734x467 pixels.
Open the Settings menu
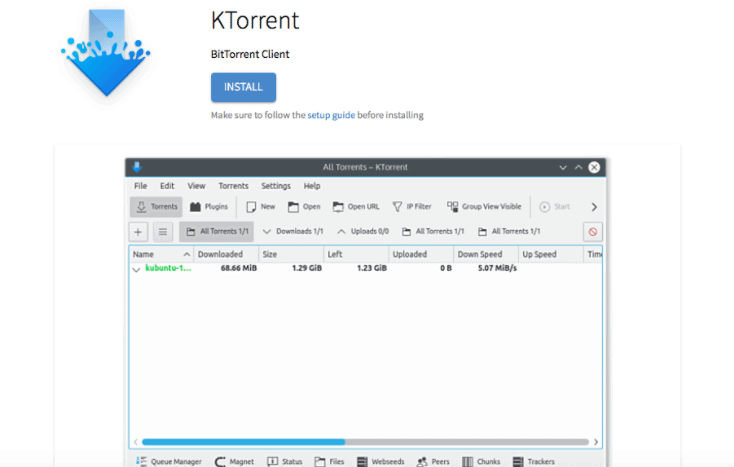[x=276, y=186]
